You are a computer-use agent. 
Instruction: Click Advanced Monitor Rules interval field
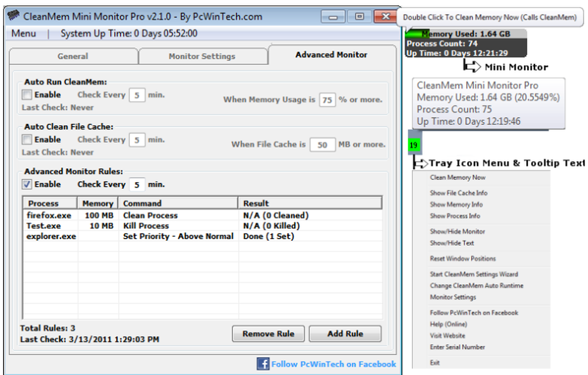(137, 185)
